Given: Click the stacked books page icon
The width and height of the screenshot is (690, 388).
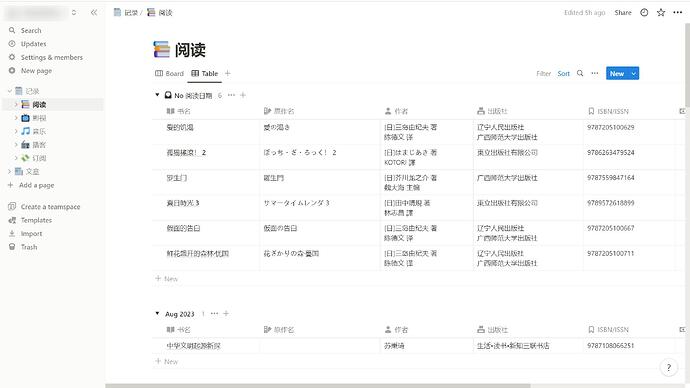Looking at the screenshot, I should tap(161, 49).
